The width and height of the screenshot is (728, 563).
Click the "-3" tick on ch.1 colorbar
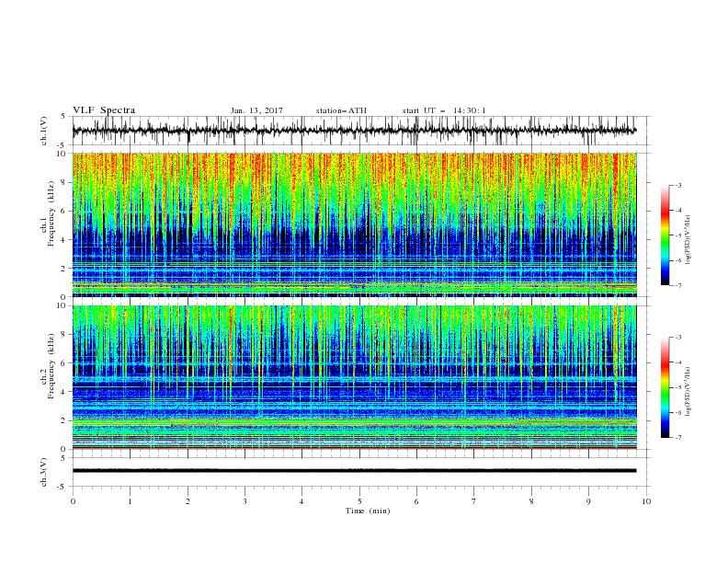tap(678, 185)
